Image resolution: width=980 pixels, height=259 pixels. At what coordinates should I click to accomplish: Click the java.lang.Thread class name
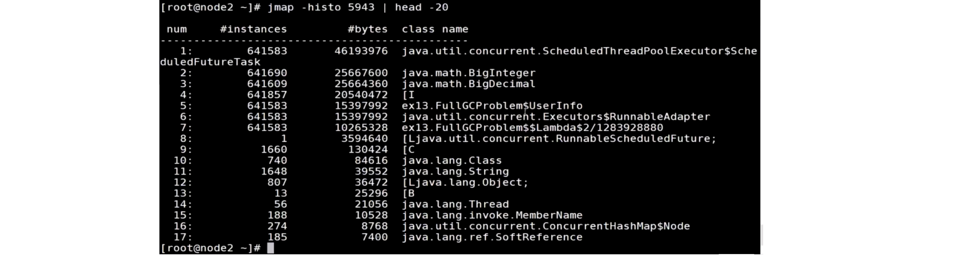pos(455,204)
